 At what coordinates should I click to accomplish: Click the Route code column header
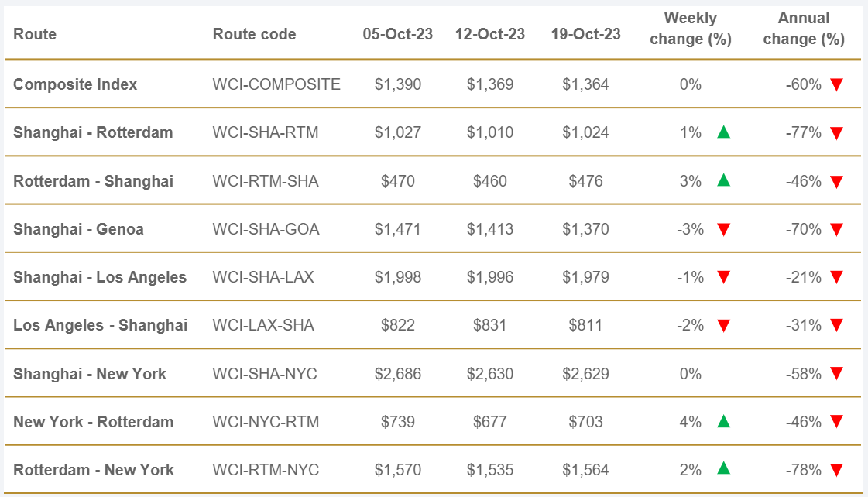(x=254, y=34)
